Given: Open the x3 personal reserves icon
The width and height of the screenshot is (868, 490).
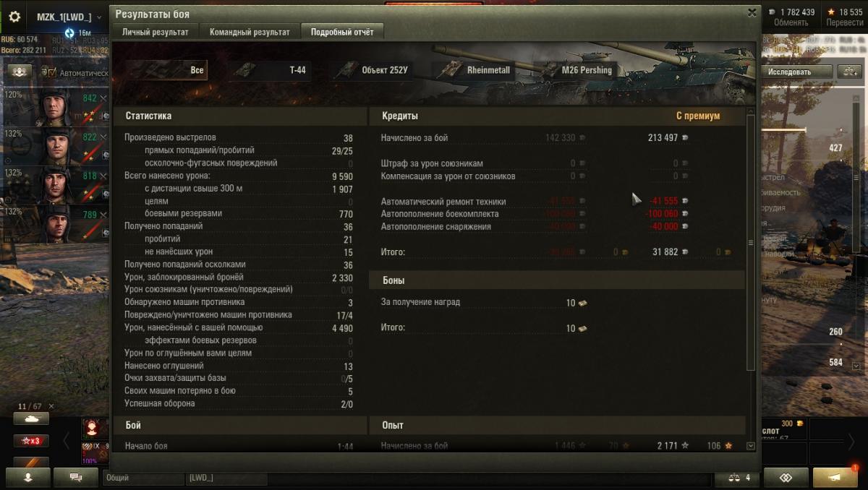Looking at the screenshot, I should coord(31,440).
